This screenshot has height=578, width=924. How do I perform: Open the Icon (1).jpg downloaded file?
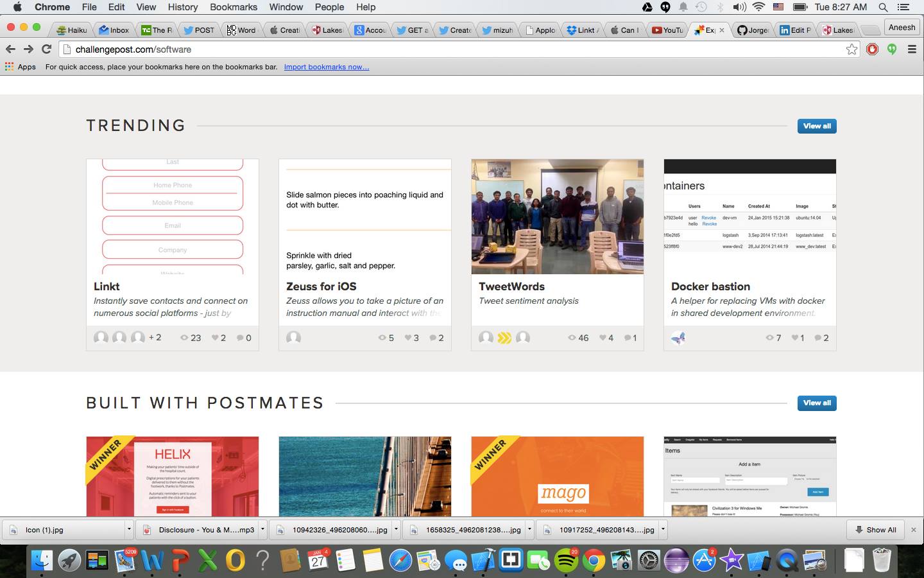coord(64,530)
